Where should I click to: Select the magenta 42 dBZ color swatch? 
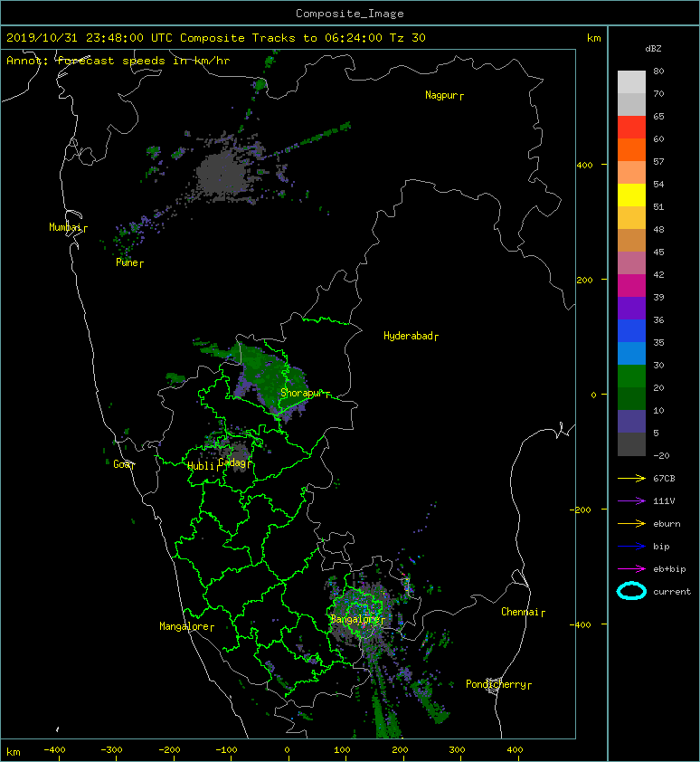click(x=631, y=285)
